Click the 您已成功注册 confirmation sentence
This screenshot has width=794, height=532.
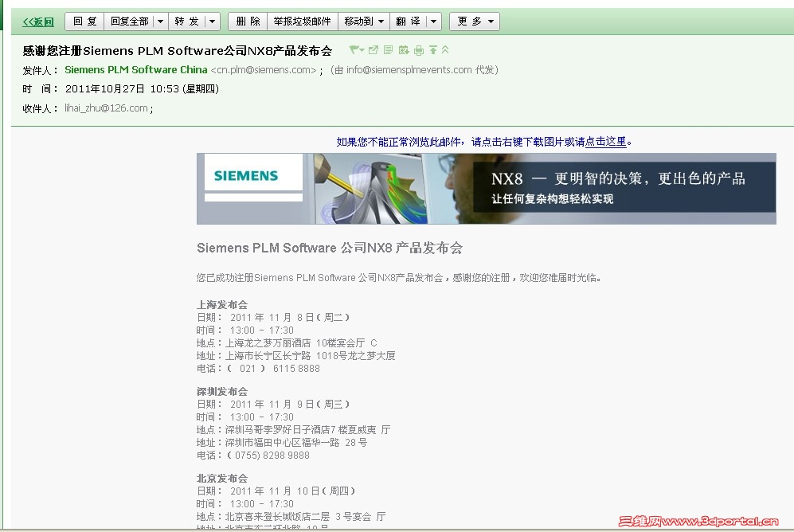click(398, 277)
